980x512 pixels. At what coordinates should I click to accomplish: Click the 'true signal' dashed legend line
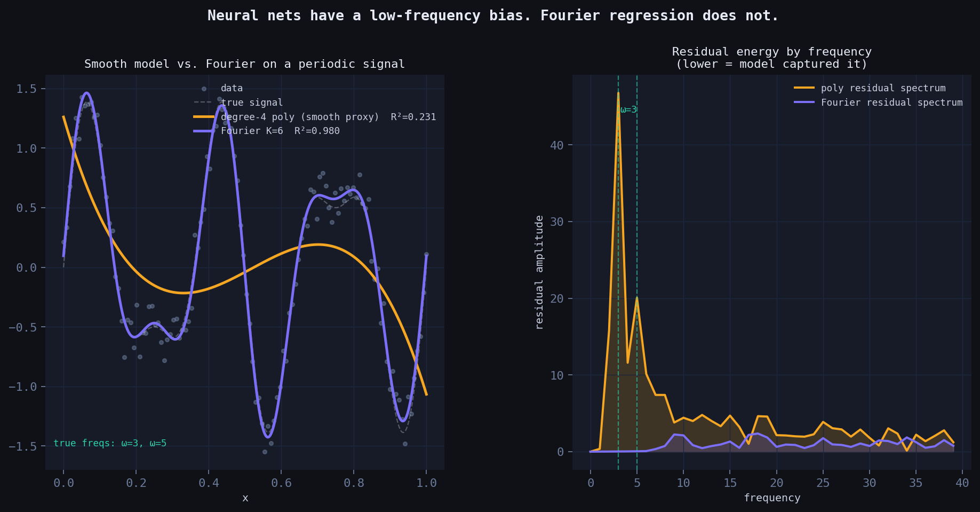204,103
